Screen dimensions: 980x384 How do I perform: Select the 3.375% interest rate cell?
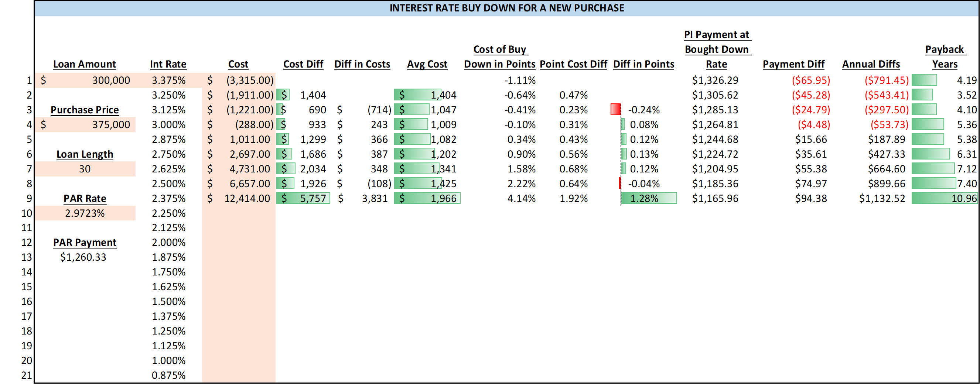tap(168, 80)
